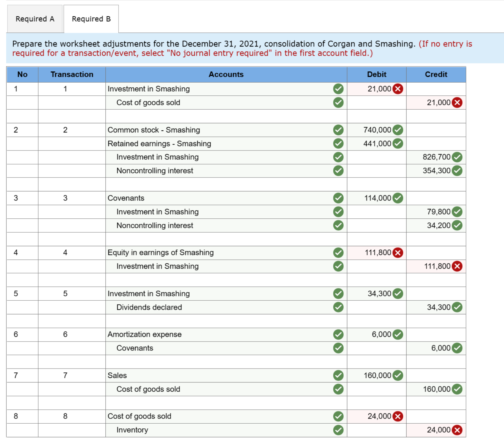504x442 pixels.
Task: Click the check icon in the Amortization expense row
Action: tap(338, 334)
